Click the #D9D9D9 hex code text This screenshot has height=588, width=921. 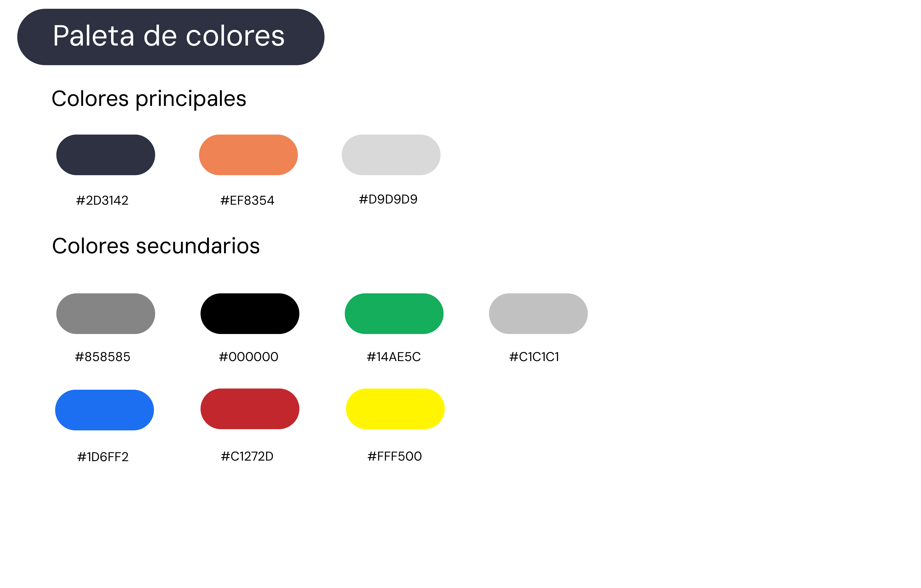[x=388, y=199]
